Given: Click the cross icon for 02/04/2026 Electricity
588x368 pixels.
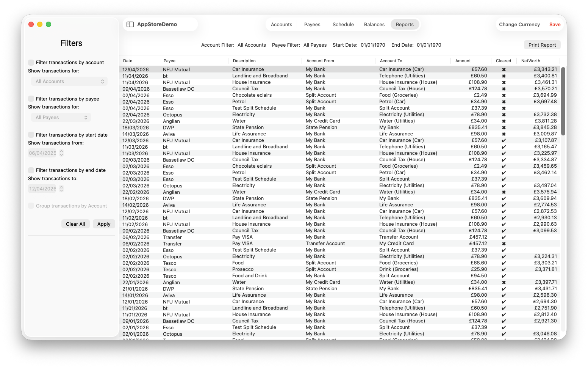Looking at the screenshot, I should [504, 115].
